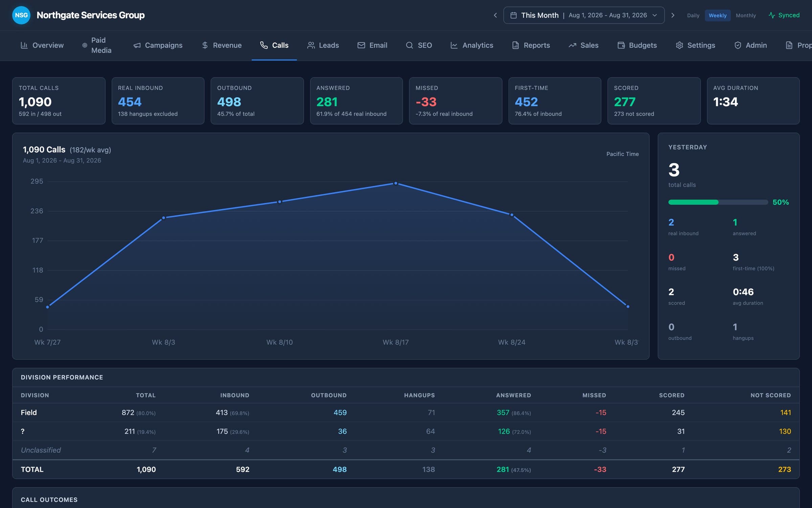Image resolution: width=812 pixels, height=508 pixels.
Task: Expand date picker using the down chevron
Action: (x=654, y=15)
